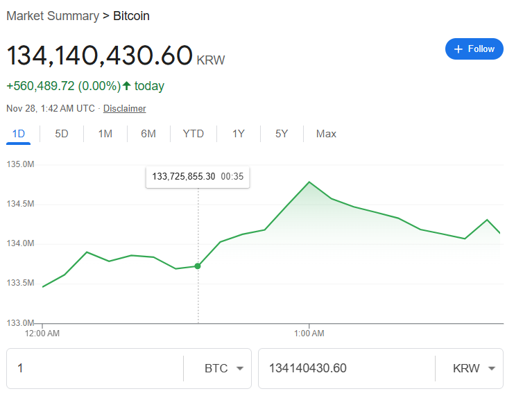This screenshot has height=398, width=532.
Task: Show the Max time range
Action: 326,134
